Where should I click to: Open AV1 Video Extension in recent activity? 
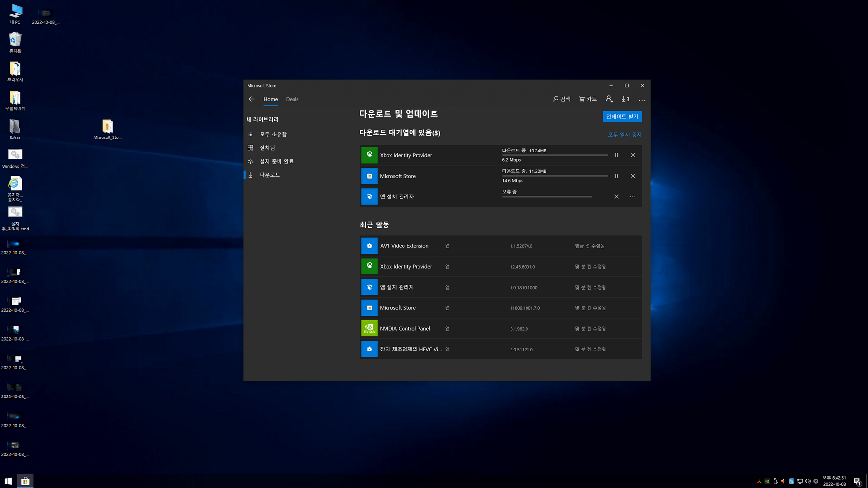[x=501, y=246]
